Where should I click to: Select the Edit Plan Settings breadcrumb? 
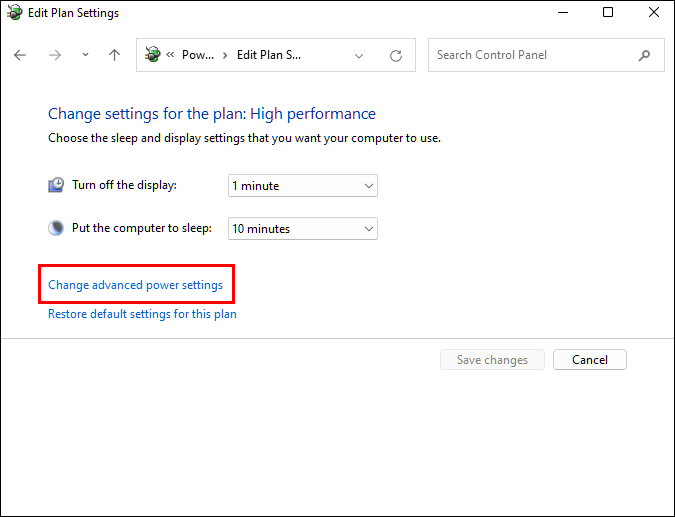tap(268, 55)
